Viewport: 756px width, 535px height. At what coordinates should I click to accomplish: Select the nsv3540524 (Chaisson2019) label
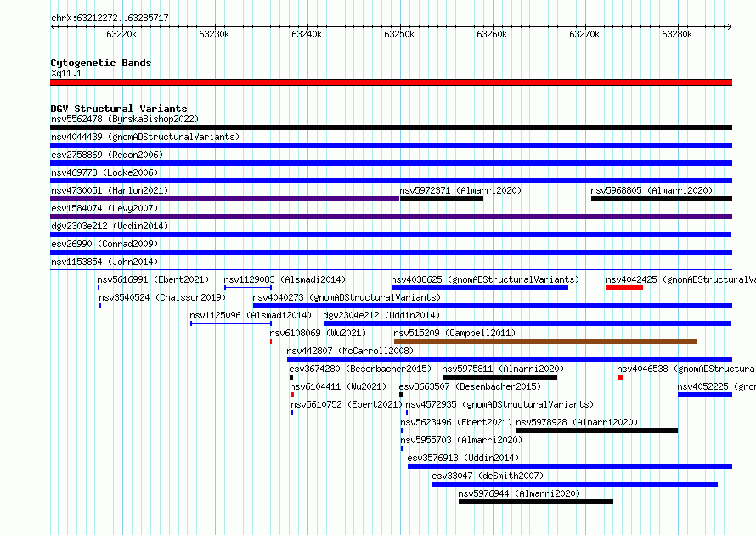click(162, 297)
